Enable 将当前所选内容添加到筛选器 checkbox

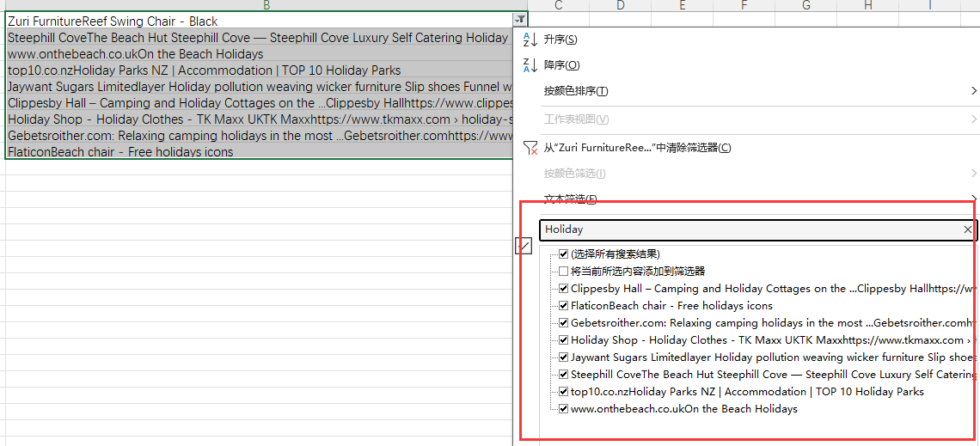coord(564,271)
